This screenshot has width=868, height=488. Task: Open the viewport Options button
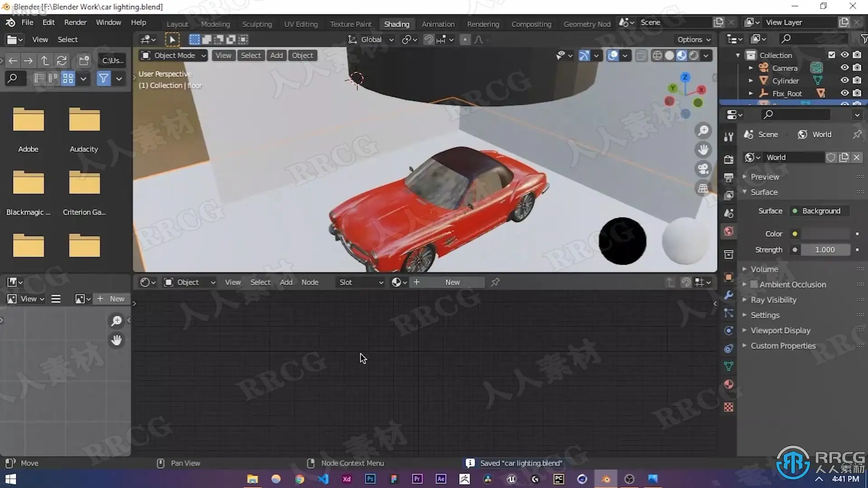point(693,40)
